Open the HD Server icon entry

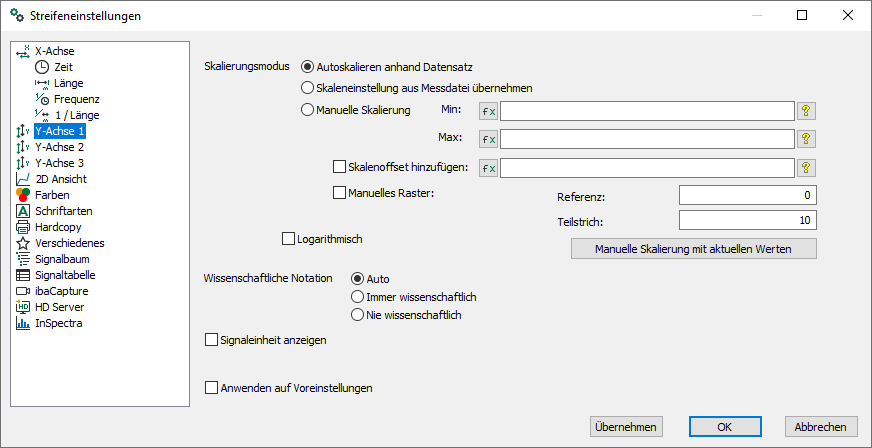[23, 307]
